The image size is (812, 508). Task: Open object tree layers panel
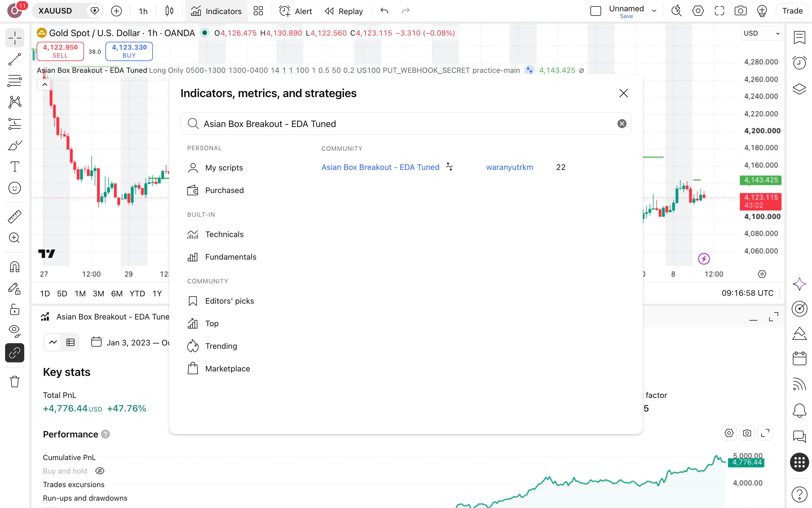[x=799, y=89]
